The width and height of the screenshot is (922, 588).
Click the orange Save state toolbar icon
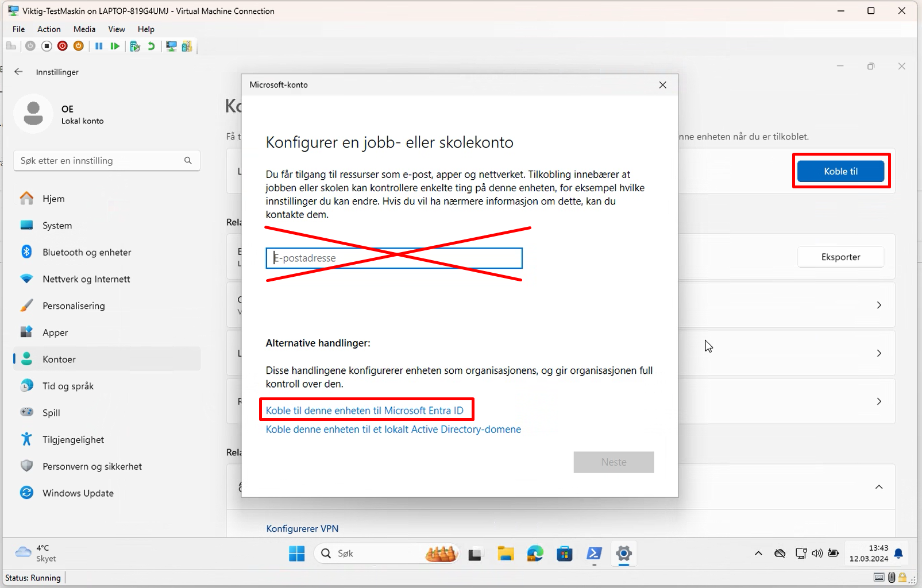click(79, 47)
